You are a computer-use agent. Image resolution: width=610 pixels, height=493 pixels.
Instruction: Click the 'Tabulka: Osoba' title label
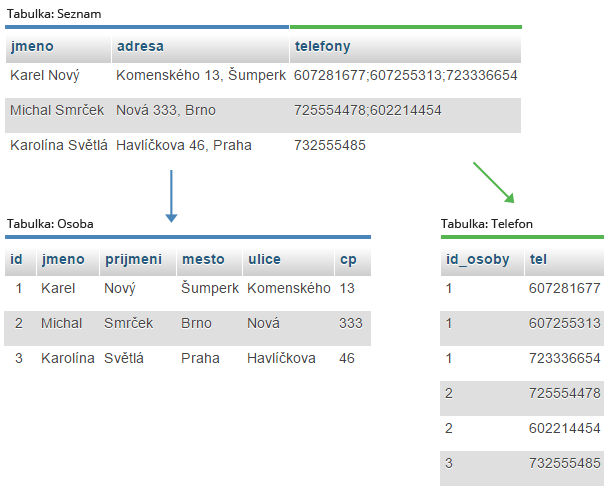[49, 224]
